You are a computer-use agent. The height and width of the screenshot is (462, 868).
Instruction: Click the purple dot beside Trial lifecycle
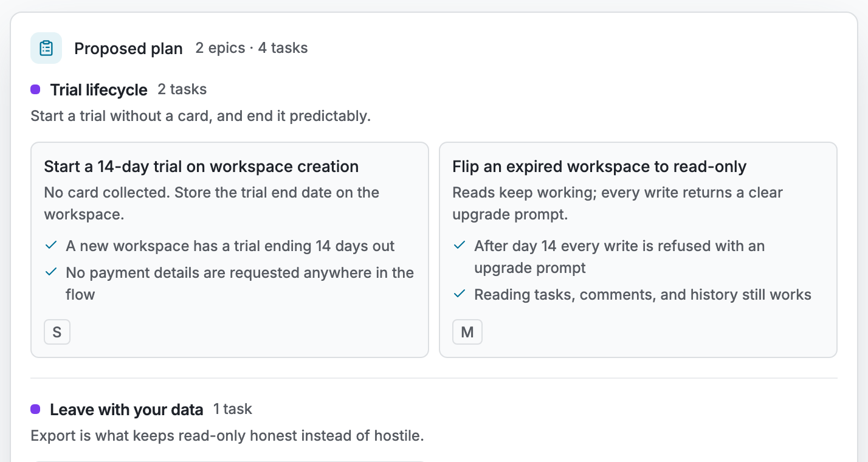click(x=35, y=89)
